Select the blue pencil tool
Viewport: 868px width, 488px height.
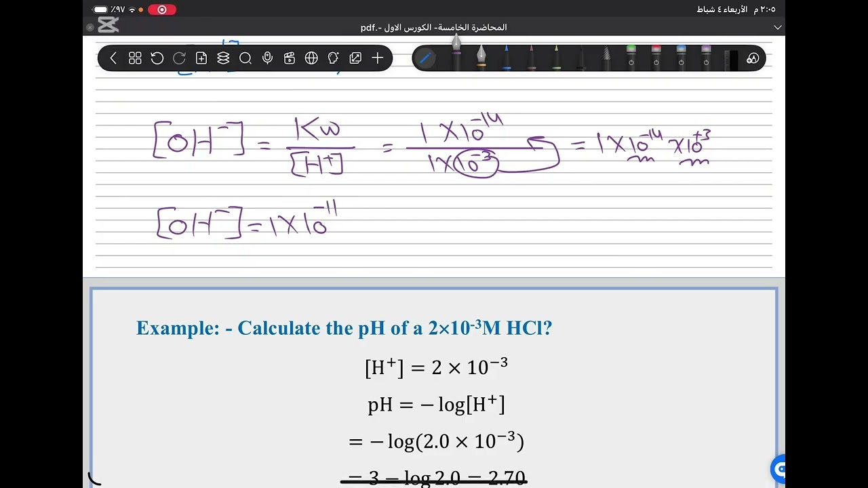pos(507,58)
